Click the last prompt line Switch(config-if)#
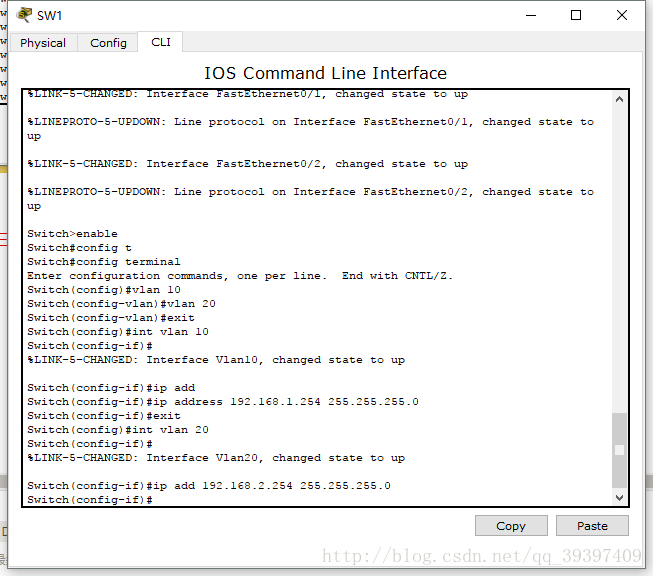653x576 pixels. 90,499
